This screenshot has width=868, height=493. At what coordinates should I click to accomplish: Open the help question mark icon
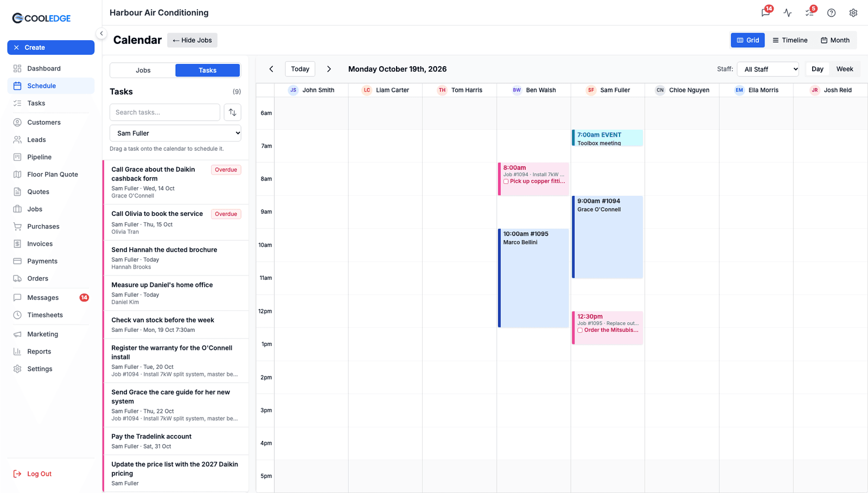tap(831, 12)
